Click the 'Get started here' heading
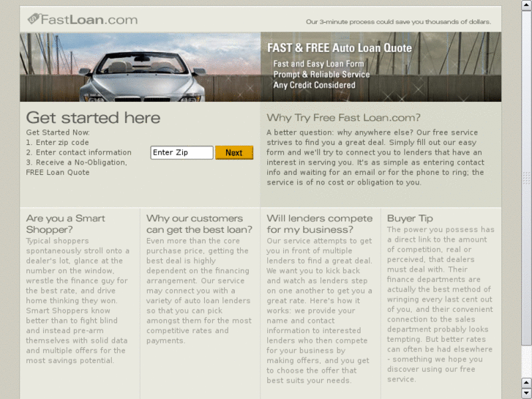This screenshot has height=399, width=532. click(x=93, y=118)
